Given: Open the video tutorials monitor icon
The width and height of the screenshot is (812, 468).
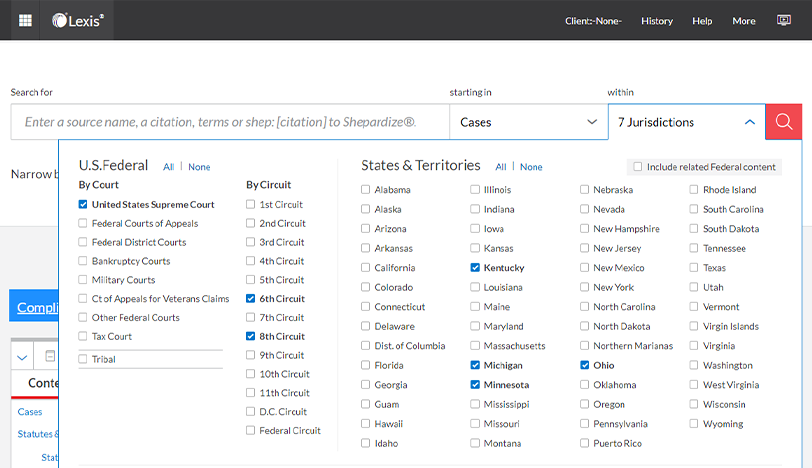Looking at the screenshot, I should [x=784, y=20].
